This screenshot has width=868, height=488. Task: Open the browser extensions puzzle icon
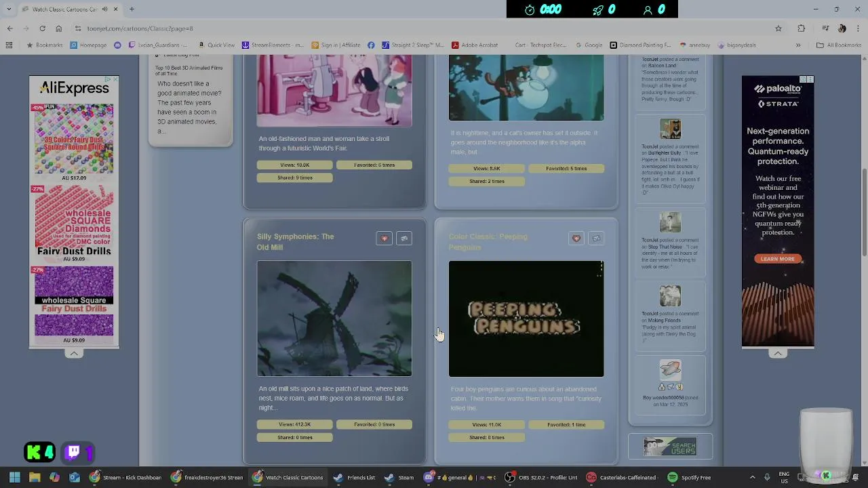(802, 28)
